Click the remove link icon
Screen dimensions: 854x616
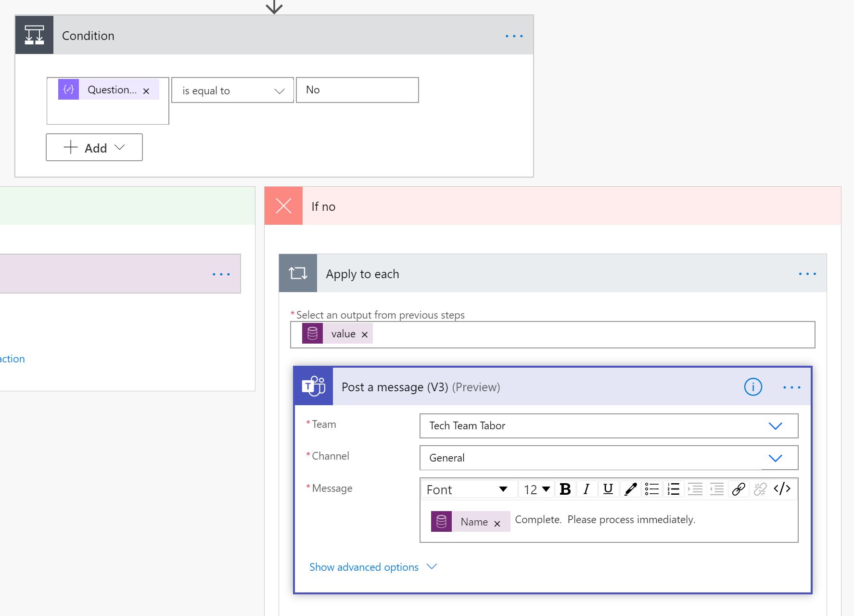coord(759,489)
